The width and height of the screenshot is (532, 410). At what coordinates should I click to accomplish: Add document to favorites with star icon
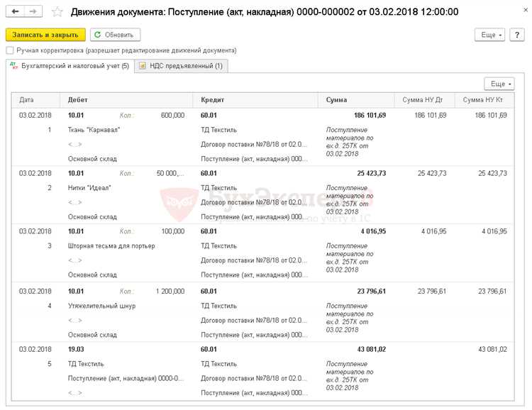(x=57, y=12)
